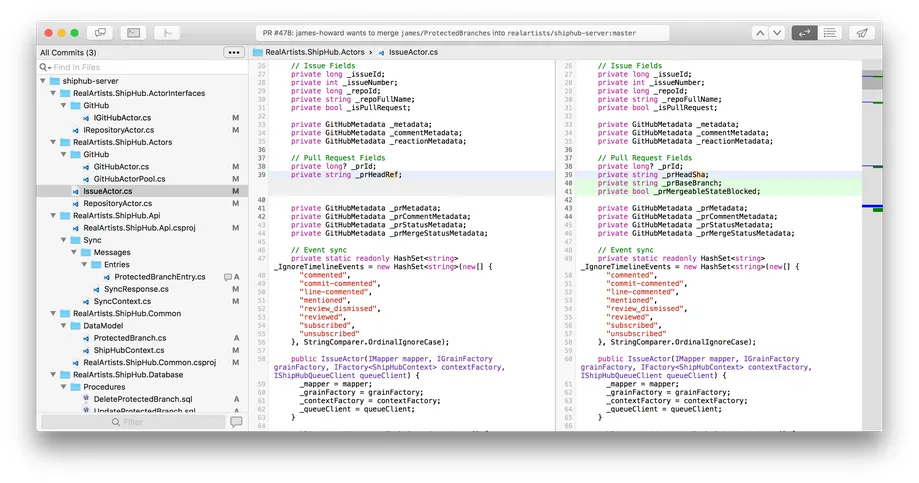Click the Find in Files search field

[142, 67]
